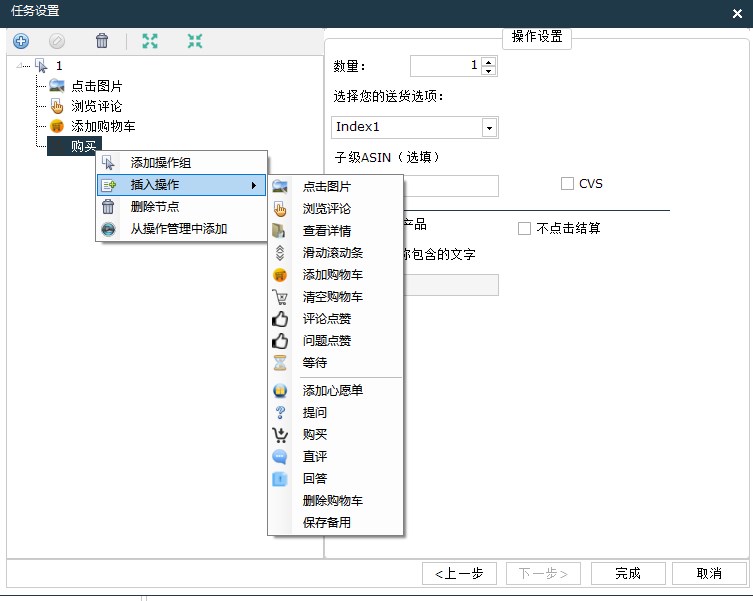
Task: Choose 从操作管理中添加 menu entry
Action: [x=182, y=229]
